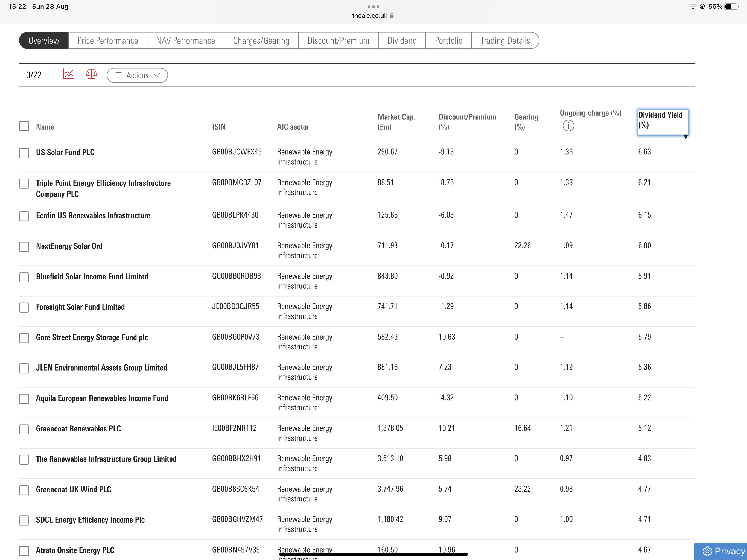The image size is (747, 560).
Task: Click the line chart comparison icon
Action: [69, 74]
